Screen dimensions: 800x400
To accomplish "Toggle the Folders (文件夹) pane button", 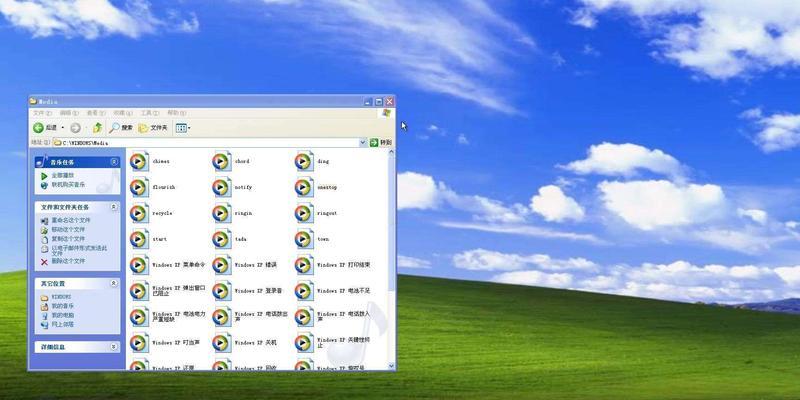I will [x=153, y=128].
